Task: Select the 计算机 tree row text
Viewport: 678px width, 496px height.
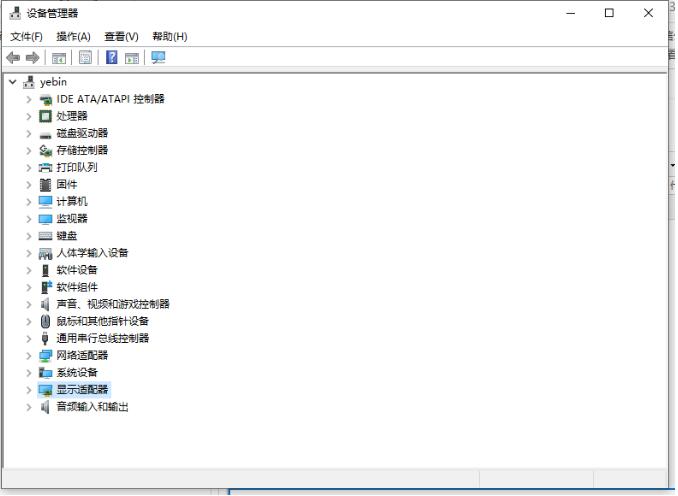Action: [72, 202]
